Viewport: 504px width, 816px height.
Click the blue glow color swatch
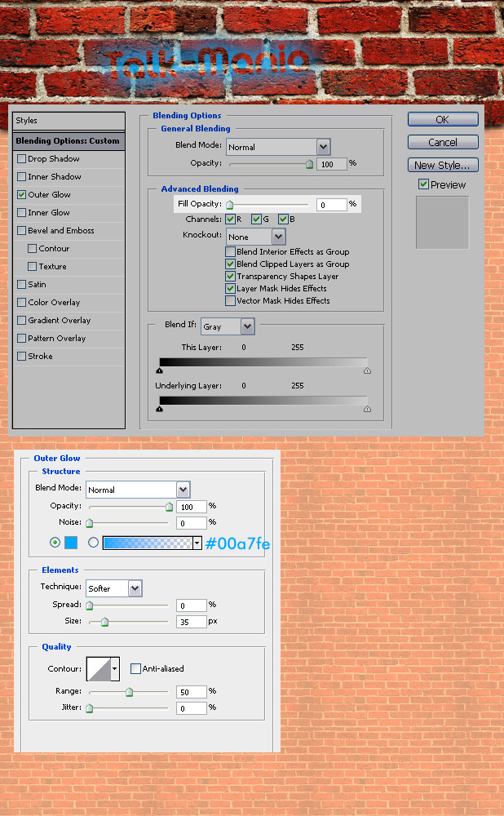coord(71,543)
